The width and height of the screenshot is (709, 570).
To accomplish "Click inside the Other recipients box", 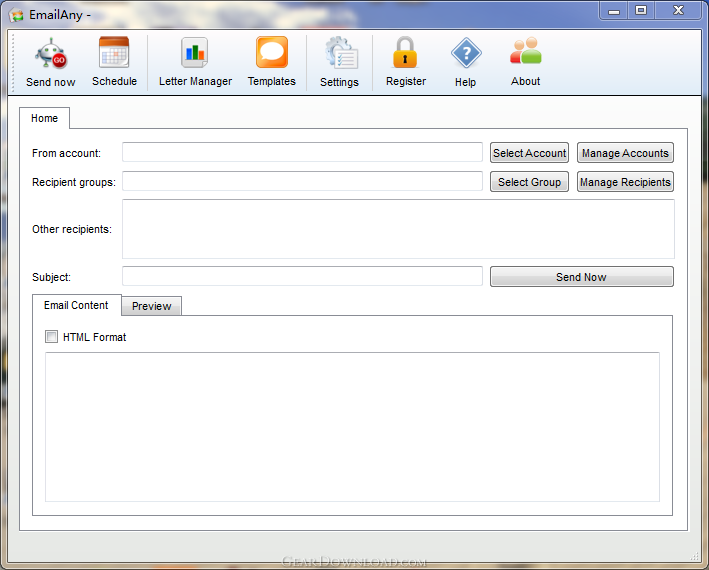I will pos(398,229).
